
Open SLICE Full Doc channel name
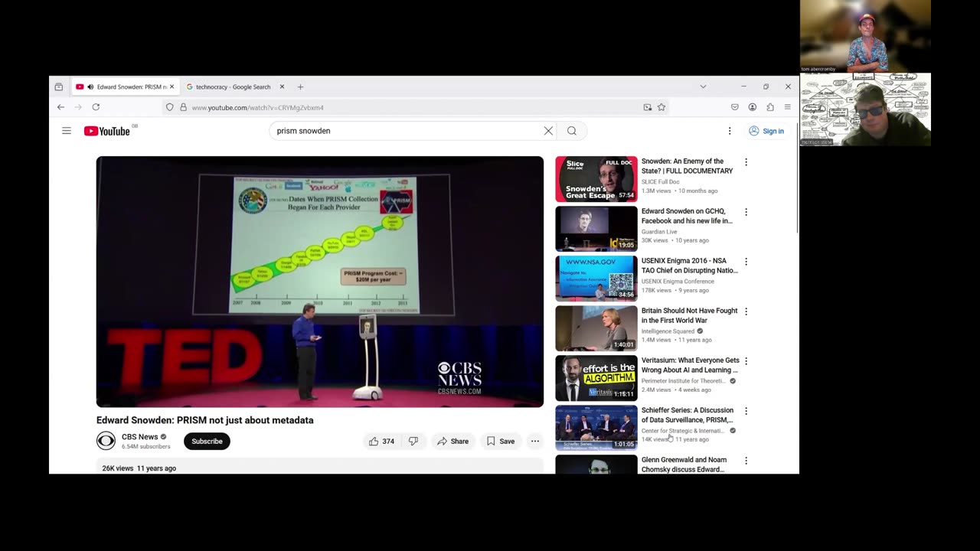click(661, 181)
